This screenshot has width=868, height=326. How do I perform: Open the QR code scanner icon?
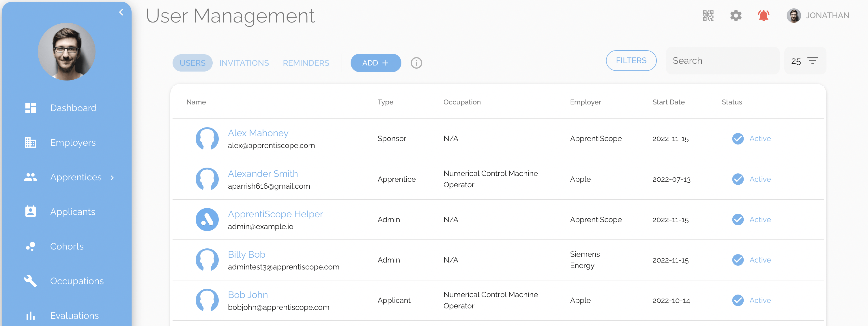(x=708, y=16)
